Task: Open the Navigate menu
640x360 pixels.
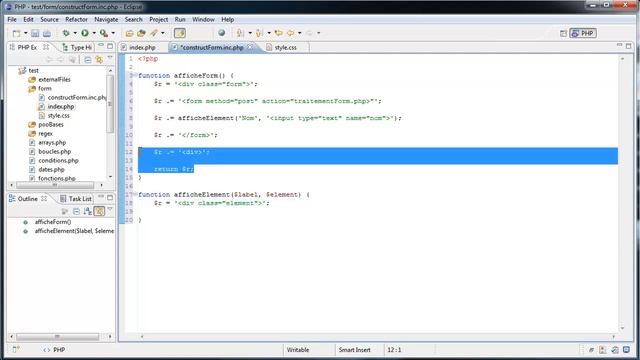Action: [106, 20]
